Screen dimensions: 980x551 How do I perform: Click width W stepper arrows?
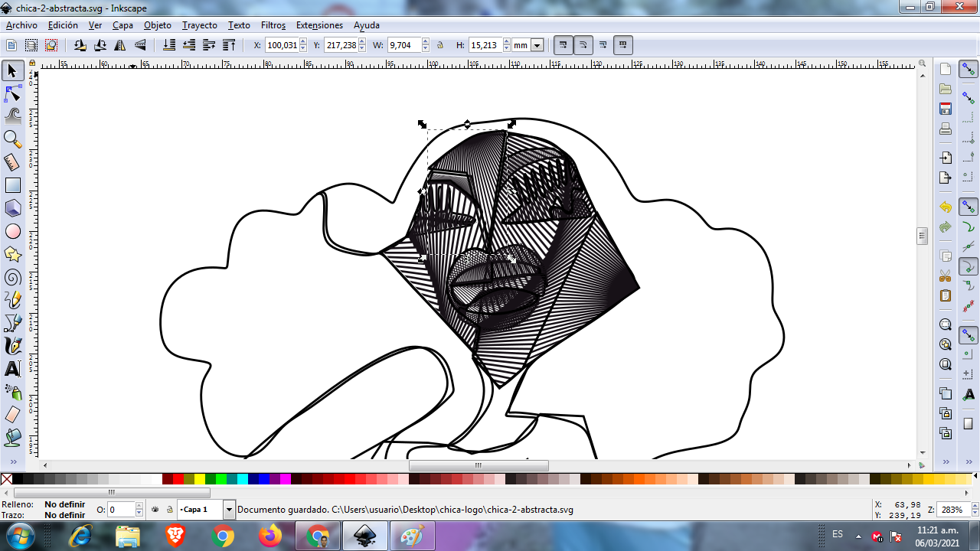pyautogui.click(x=425, y=45)
